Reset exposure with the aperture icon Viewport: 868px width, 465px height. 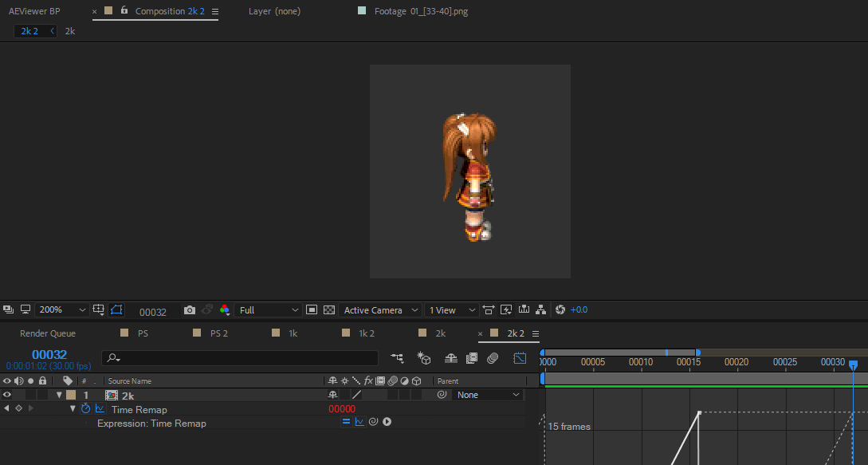point(560,309)
